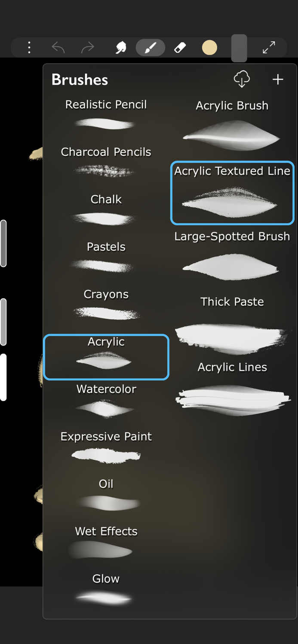Viewport: 298px width, 644px height.
Task: Pick the Thick Paste brush
Action: point(232,320)
